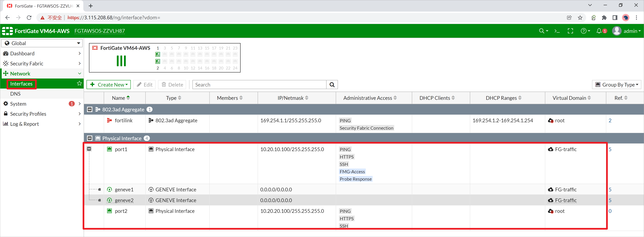Screen dimensions: 644x237
Task: Click the search magnifier button
Action: [332, 85]
